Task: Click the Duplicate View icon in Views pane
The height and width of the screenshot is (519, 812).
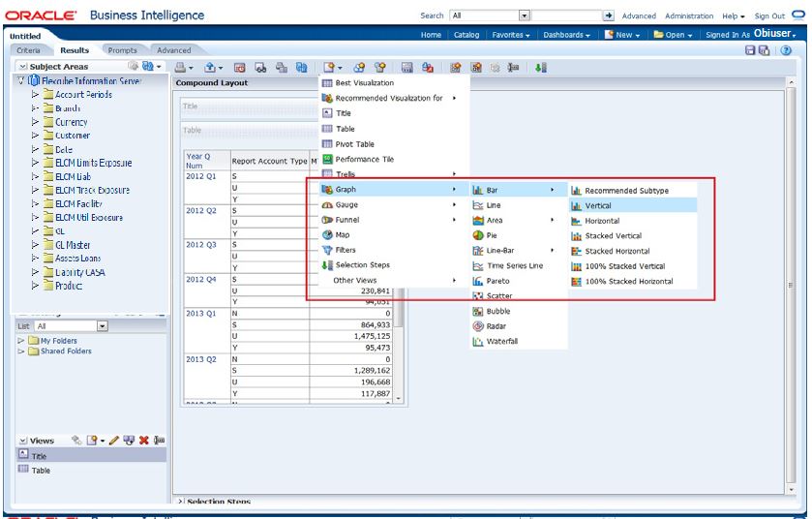Action: click(x=129, y=441)
